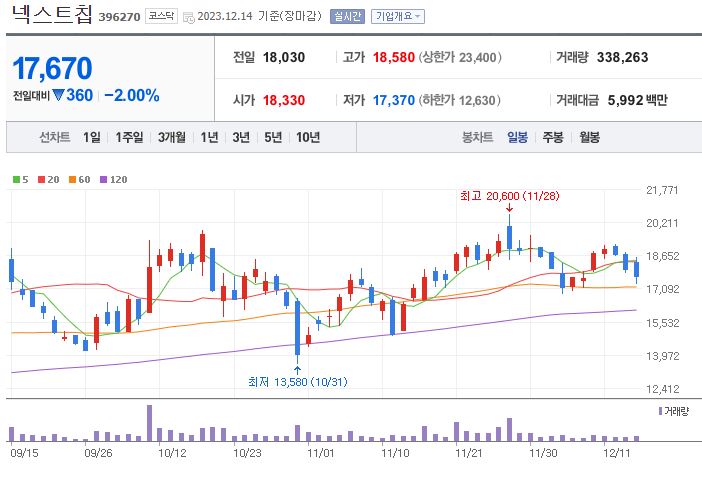702x482 pixels.
Task: Open the 기업개요 dropdown
Action: click(398, 17)
